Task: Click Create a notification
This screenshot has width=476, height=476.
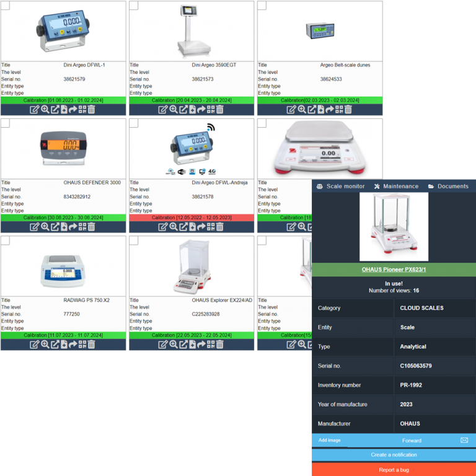Action: pyautogui.click(x=394, y=455)
